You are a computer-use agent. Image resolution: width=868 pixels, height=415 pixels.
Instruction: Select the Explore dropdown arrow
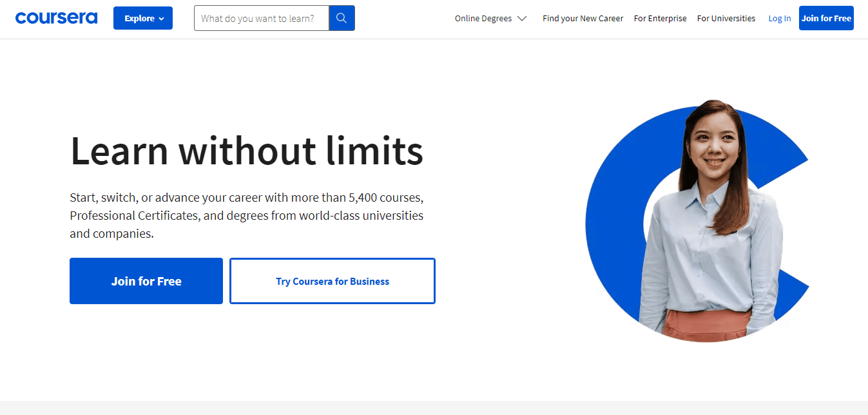[x=160, y=18]
